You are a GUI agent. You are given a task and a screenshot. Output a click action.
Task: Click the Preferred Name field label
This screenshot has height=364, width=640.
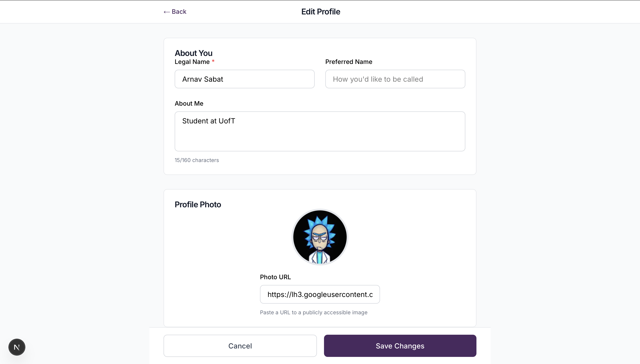(x=348, y=62)
